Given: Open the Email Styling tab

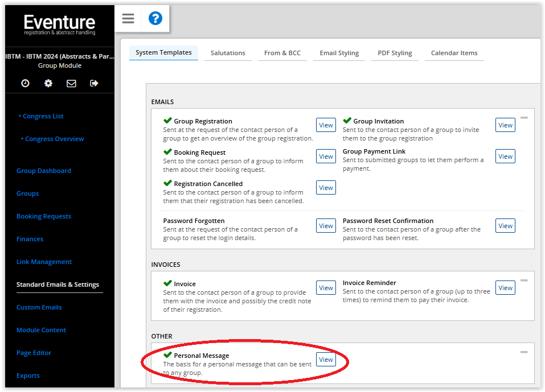Looking at the screenshot, I should tap(339, 53).
